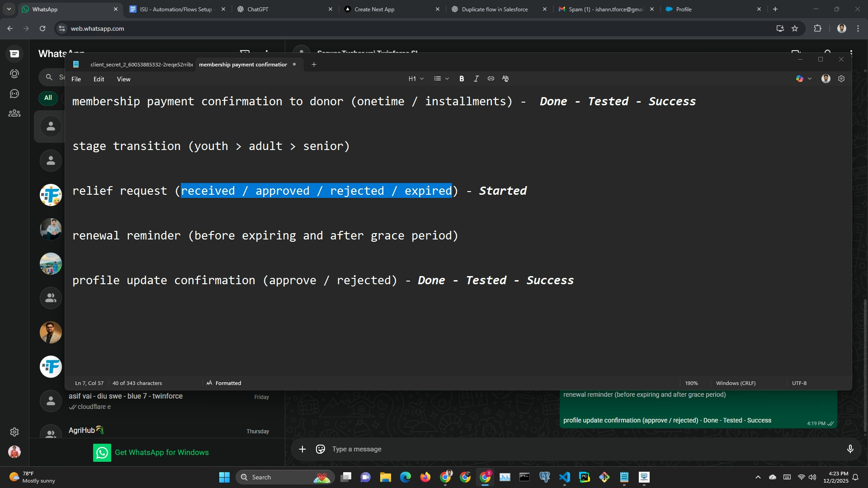Switch to client_secret tab in Notepad
This screenshot has height=488, width=868.
click(141, 65)
